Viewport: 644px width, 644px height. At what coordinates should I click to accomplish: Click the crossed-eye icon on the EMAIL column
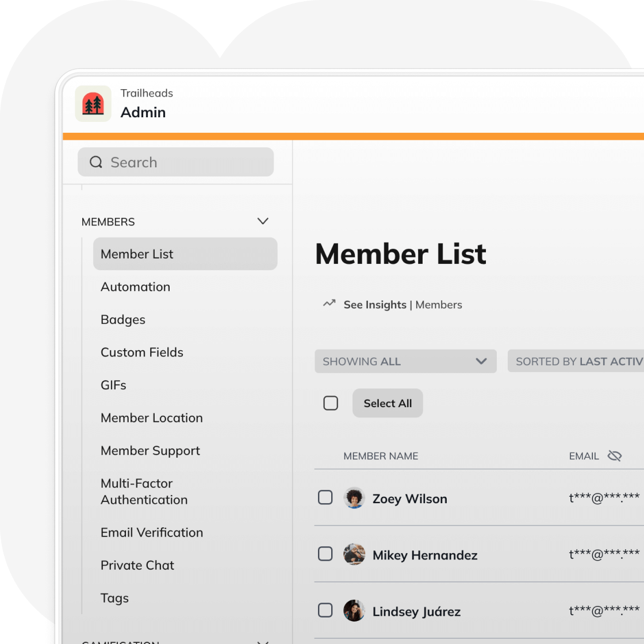tap(615, 455)
